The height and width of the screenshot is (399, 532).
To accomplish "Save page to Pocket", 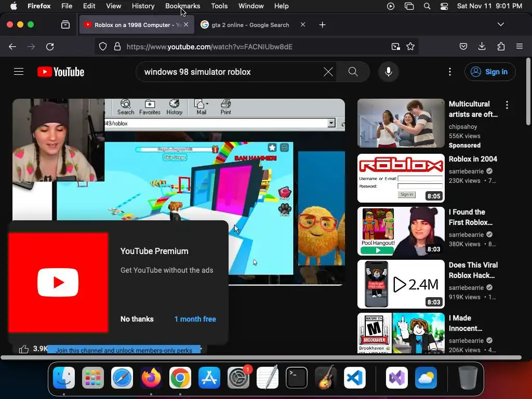I will [463, 46].
